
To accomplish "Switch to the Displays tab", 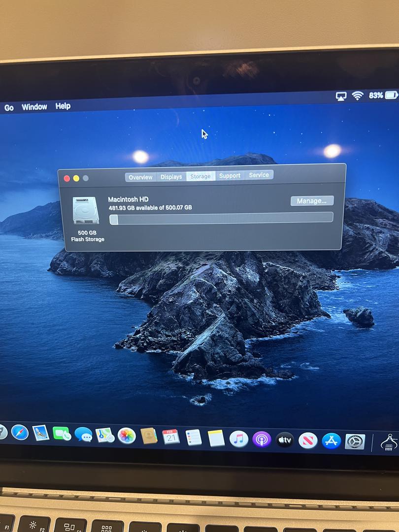I will 171,177.
